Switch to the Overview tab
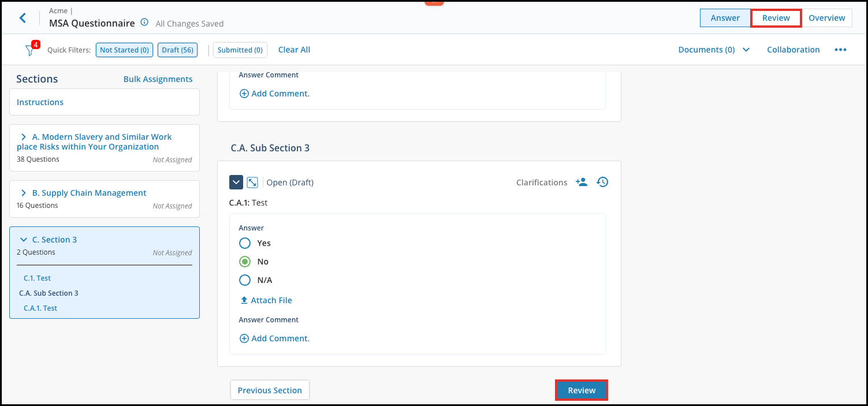 [x=827, y=18]
